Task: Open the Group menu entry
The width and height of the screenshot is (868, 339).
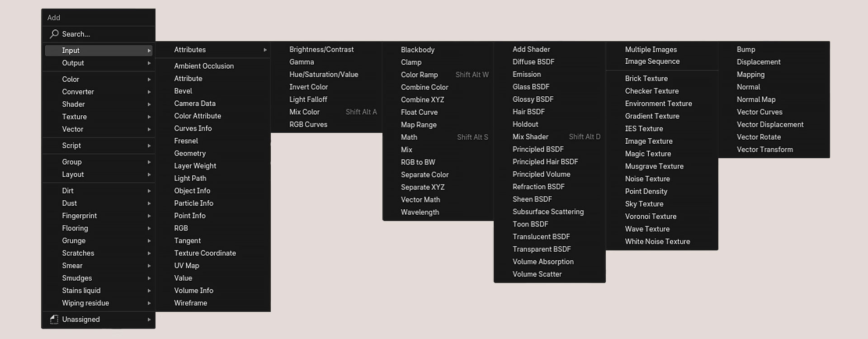Action: point(99,162)
